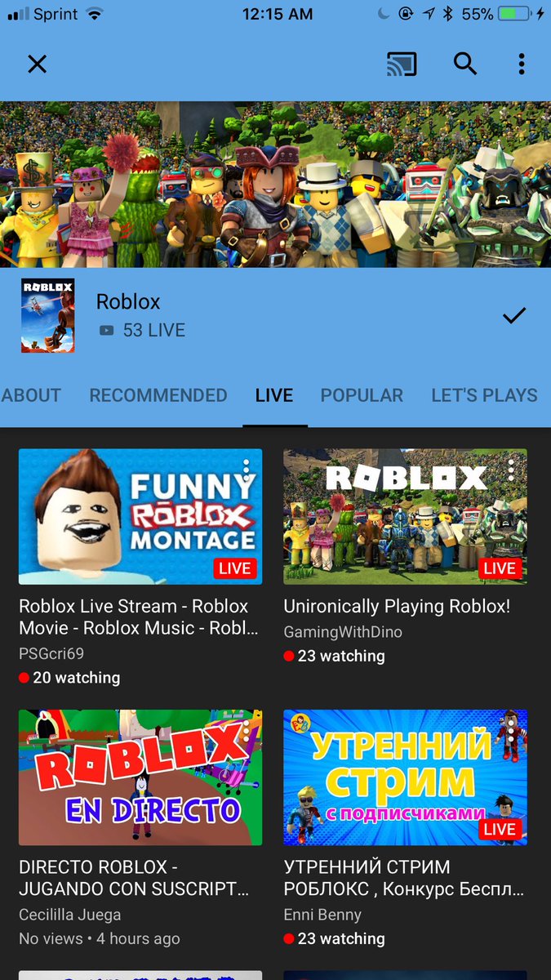Select the LIVE tab

[274, 395]
